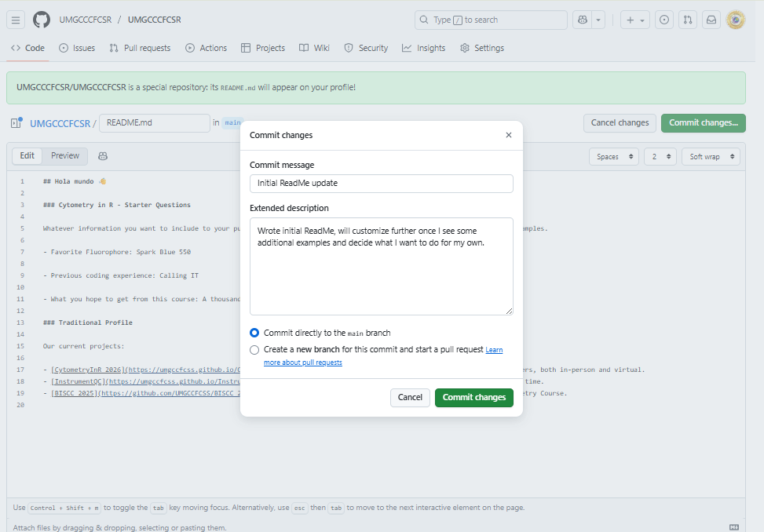The height and width of the screenshot is (532, 764).
Task: Open Copilot chat icon in header
Action: tap(582, 20)
